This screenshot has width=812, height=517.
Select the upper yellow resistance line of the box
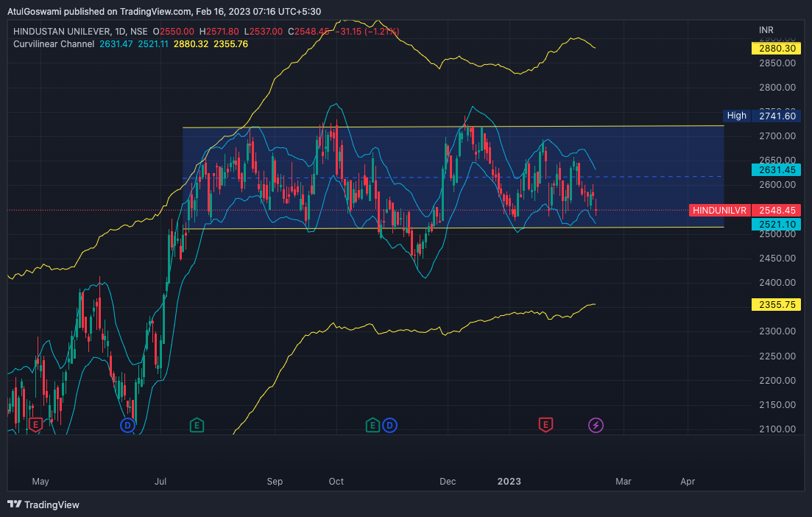(453, 127)
